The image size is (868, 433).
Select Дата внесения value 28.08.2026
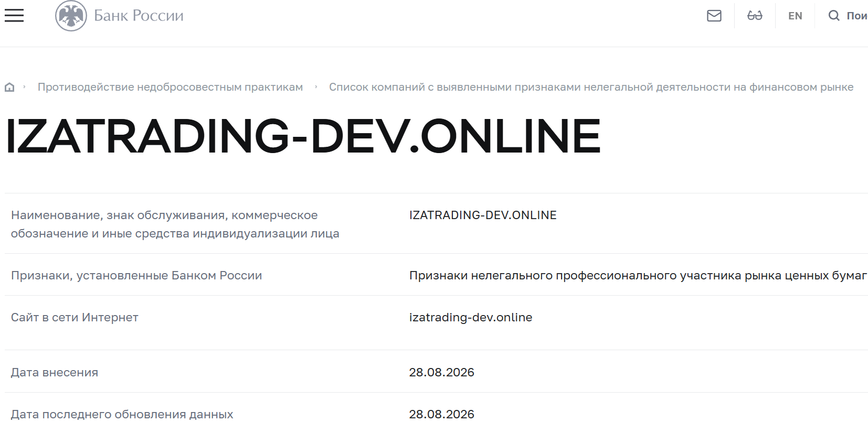point(442,372)
